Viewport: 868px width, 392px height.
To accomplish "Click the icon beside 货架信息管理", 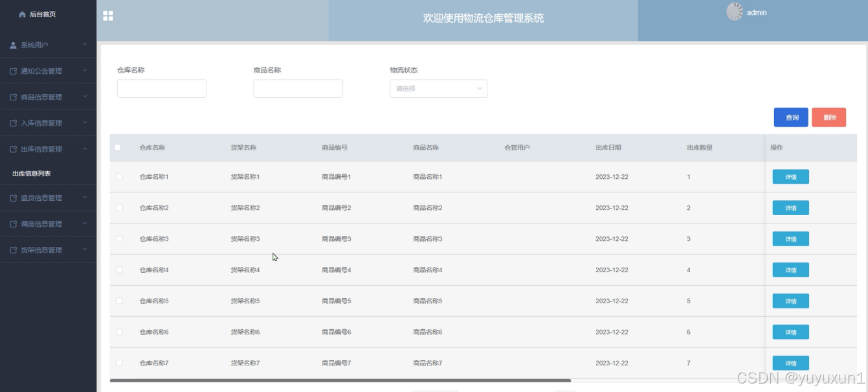I will coord(14,249).
